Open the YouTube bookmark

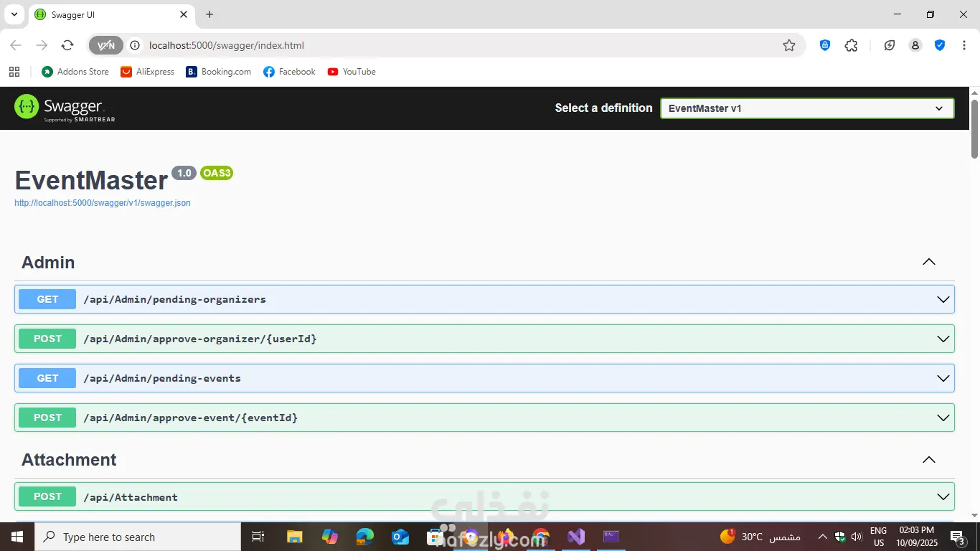pos(352,72)
